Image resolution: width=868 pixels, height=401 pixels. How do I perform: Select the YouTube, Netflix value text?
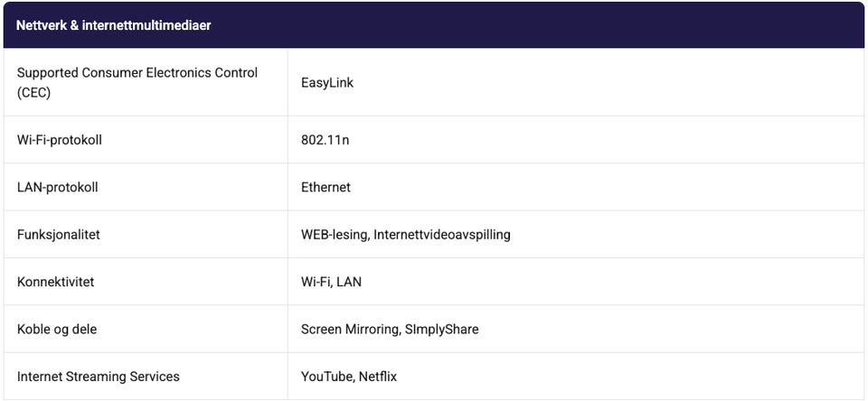(349, 376)
